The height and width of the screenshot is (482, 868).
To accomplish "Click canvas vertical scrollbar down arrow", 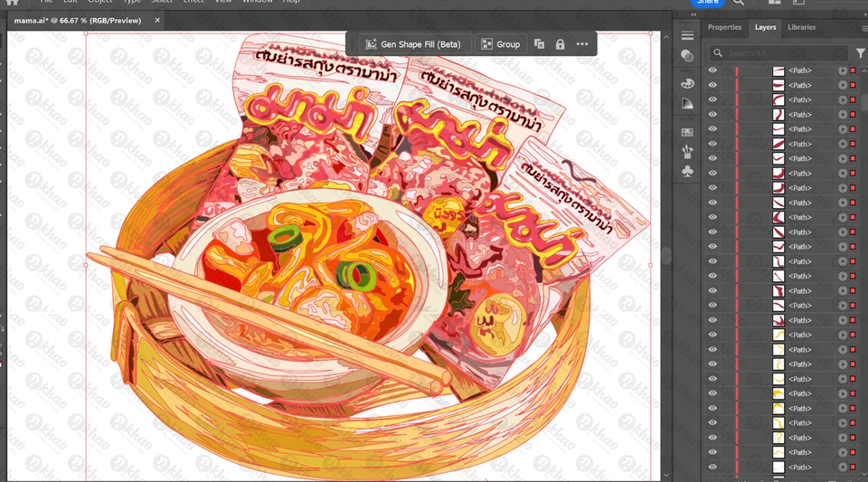I will [x=666, y=475].
